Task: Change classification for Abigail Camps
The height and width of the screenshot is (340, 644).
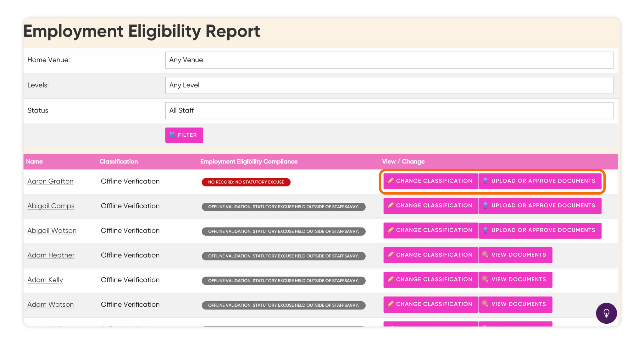Action: click(430, 206)
